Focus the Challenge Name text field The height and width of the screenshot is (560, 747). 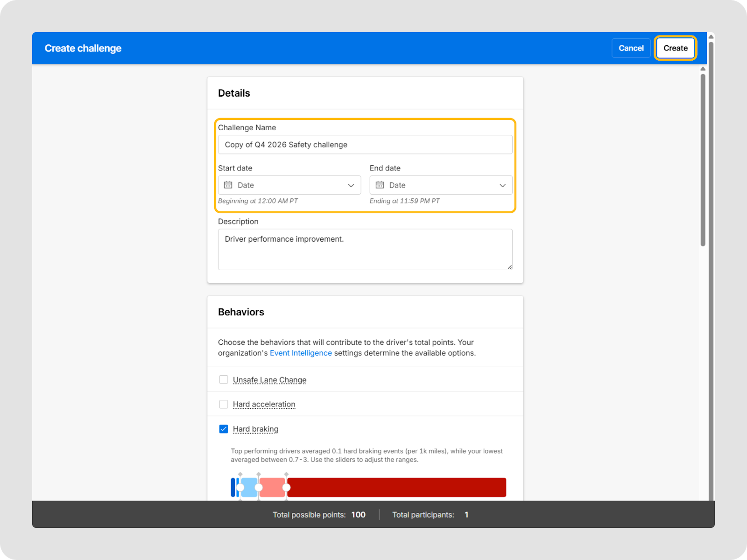[x=365, y=145]
